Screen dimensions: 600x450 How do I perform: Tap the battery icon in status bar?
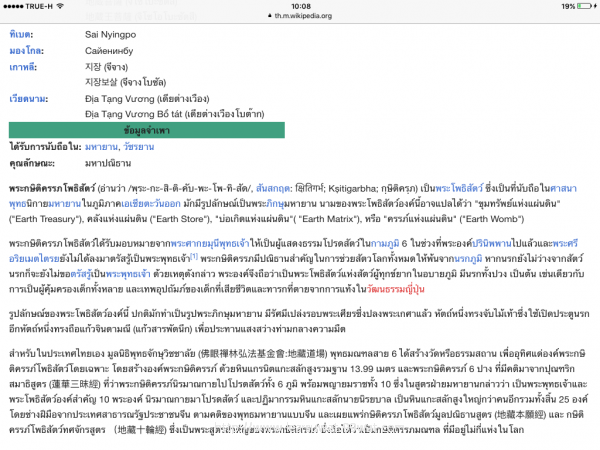click(x=585, y=6)
